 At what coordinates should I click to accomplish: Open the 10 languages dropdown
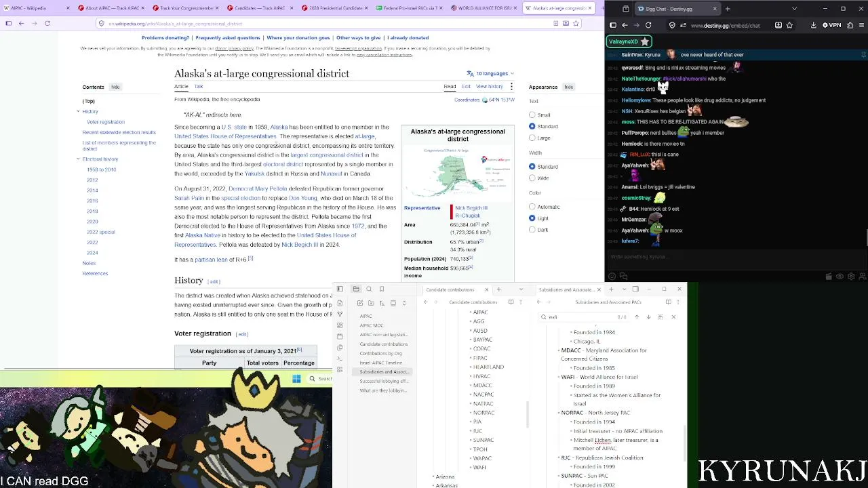[x=490, y=73]
